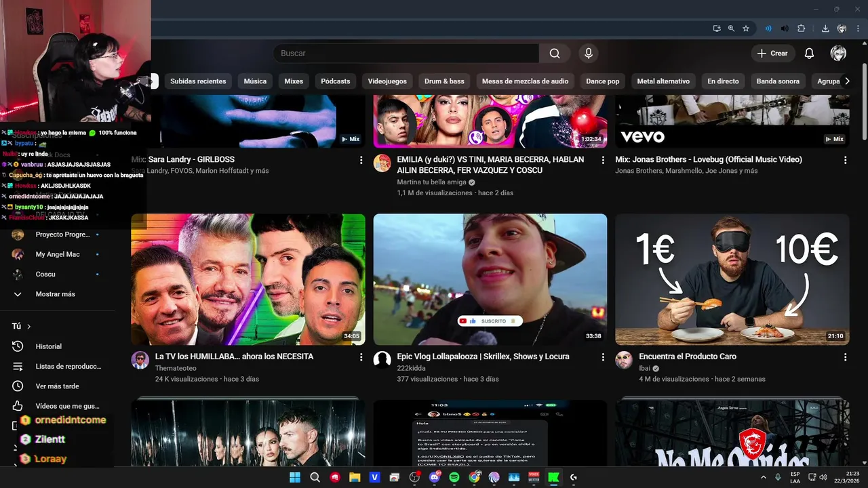Click inside the Buscar search field
Screen dimensions: 868x488
pos(406,54)
